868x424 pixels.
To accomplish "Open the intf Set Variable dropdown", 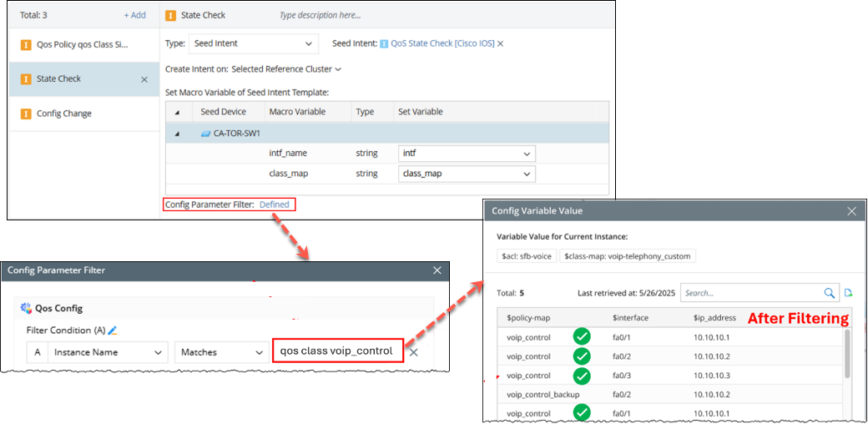I will [467, 153].
